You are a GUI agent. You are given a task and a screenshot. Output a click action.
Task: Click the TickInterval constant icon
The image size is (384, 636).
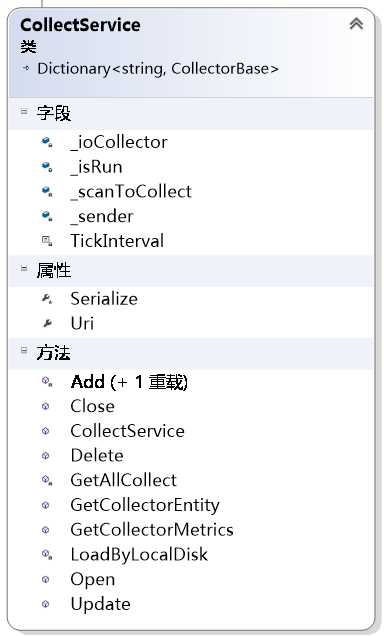[47, 241]
